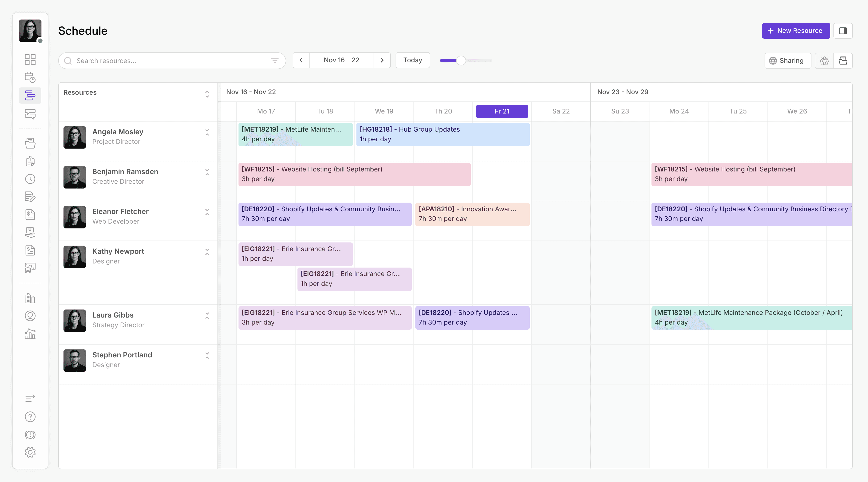Click the New Resource button
The width and height of the screenshot is (868, 482).
(796, 31)
